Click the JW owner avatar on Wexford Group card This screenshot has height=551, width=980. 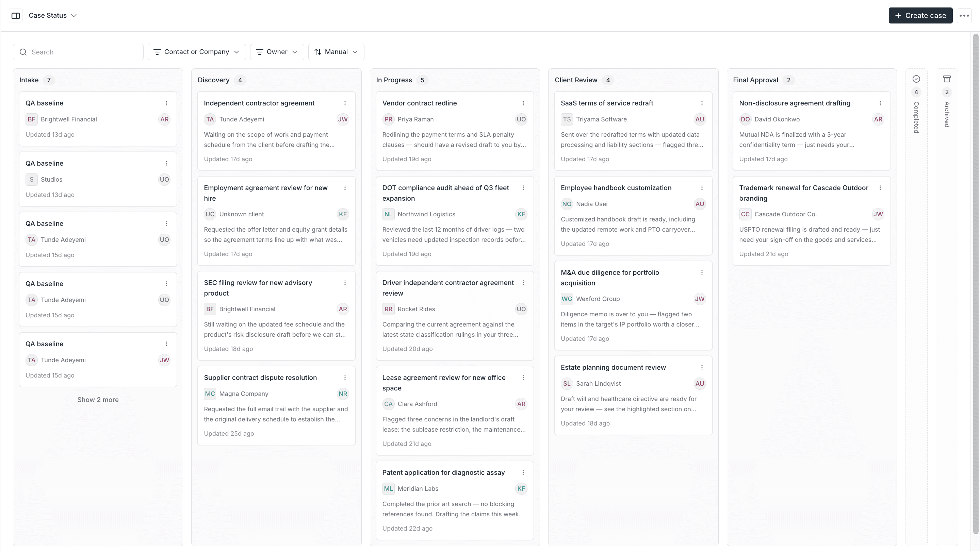click(x=699, y=299)
